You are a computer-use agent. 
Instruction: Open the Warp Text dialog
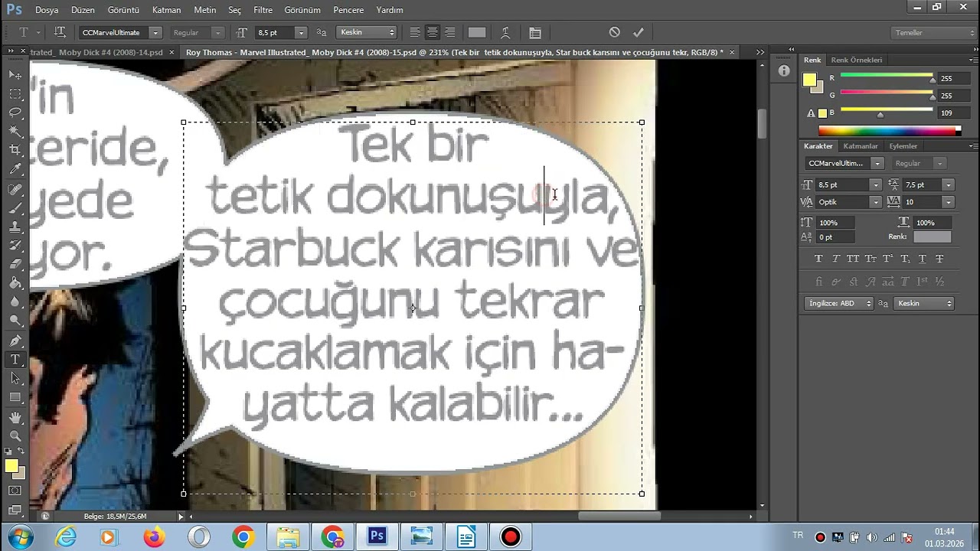coord(505,32)
